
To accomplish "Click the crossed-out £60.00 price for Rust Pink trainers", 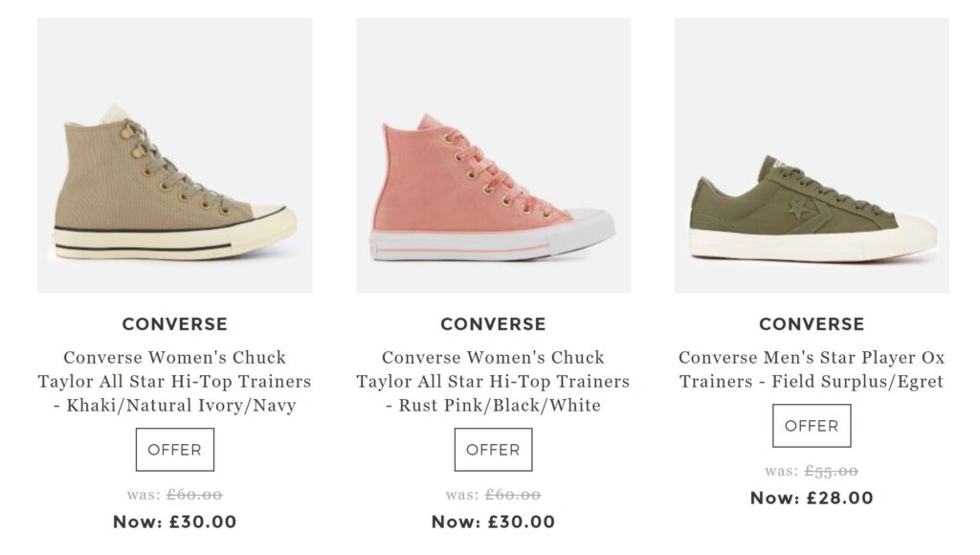I will click(513, 495).
